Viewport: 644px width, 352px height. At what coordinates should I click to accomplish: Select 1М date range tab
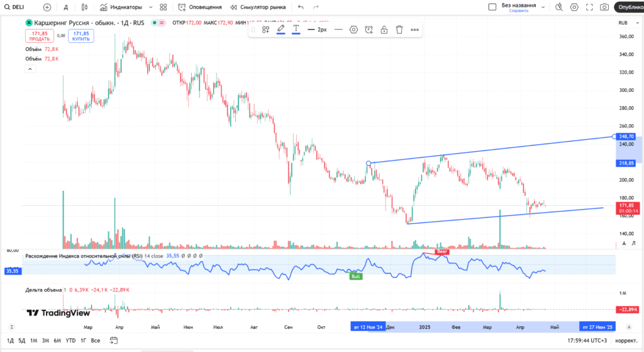tap(34, 341)
